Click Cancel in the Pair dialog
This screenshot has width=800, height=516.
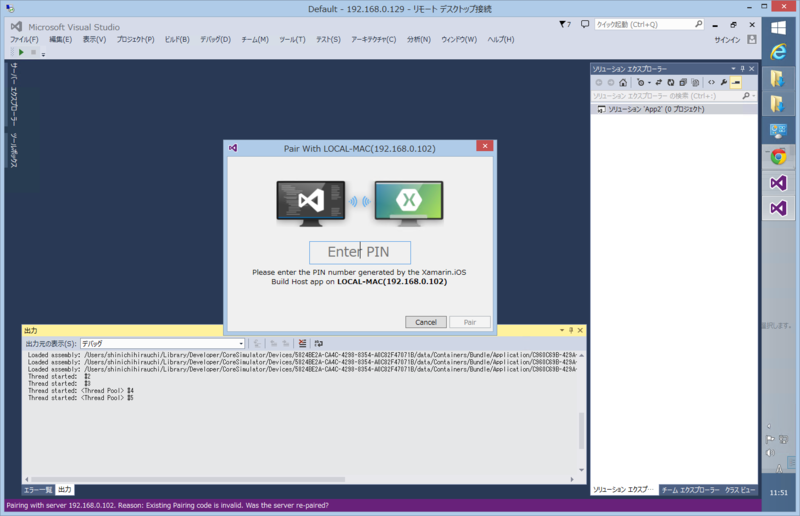pos(426,322)
